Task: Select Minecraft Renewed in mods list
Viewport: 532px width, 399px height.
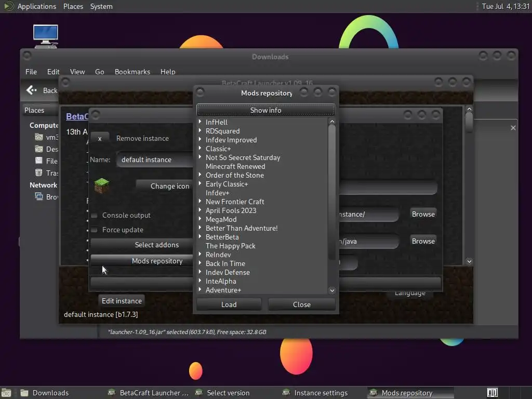Action: tap(235, 166)
